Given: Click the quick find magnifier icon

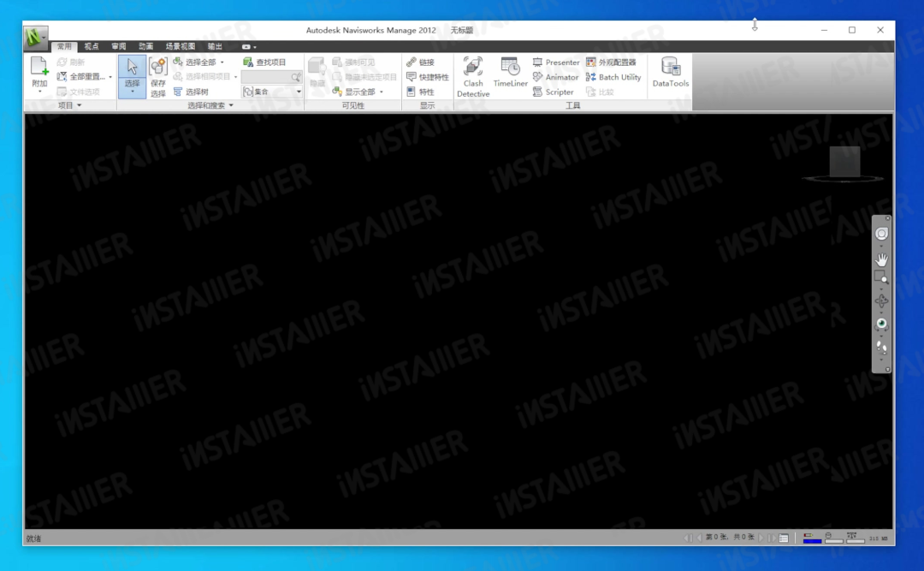Looking at the screenshot, I should 296,77.
